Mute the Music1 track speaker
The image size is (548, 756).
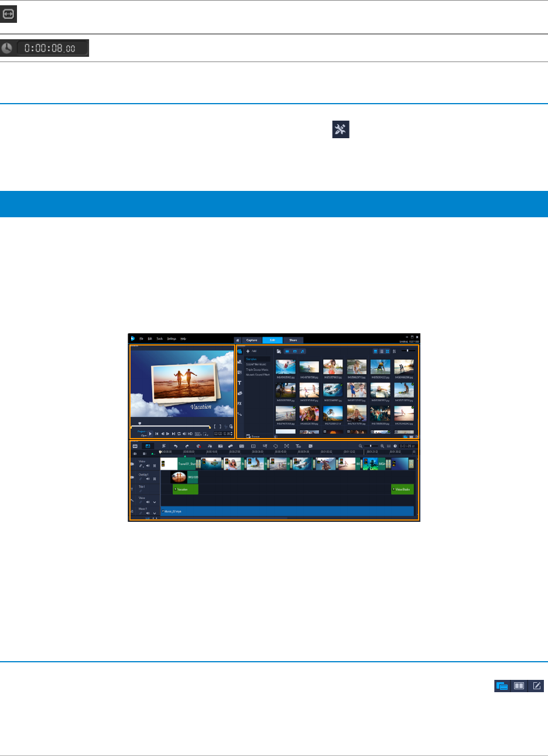[x=148, y=513]
